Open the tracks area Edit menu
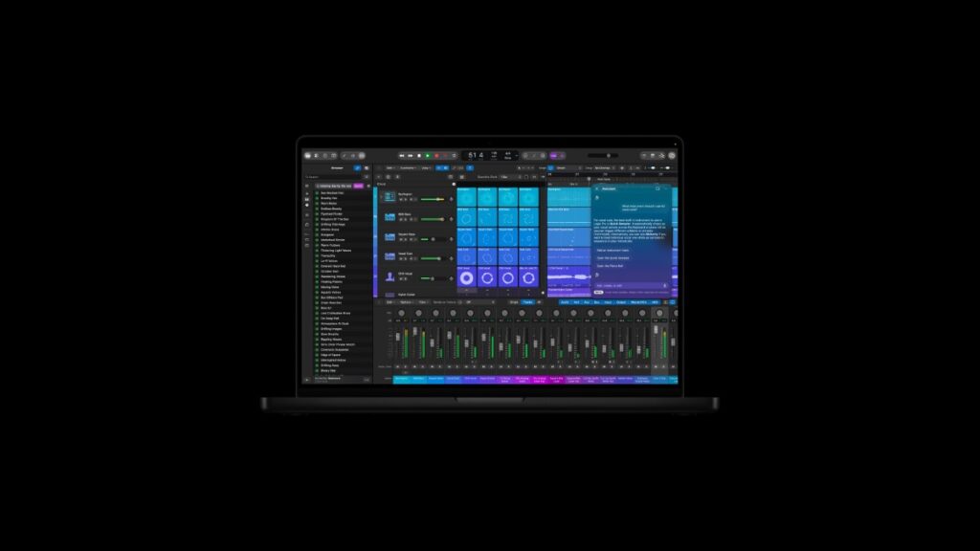This screenshot has width=980, height=551. (x=390, y=168)
